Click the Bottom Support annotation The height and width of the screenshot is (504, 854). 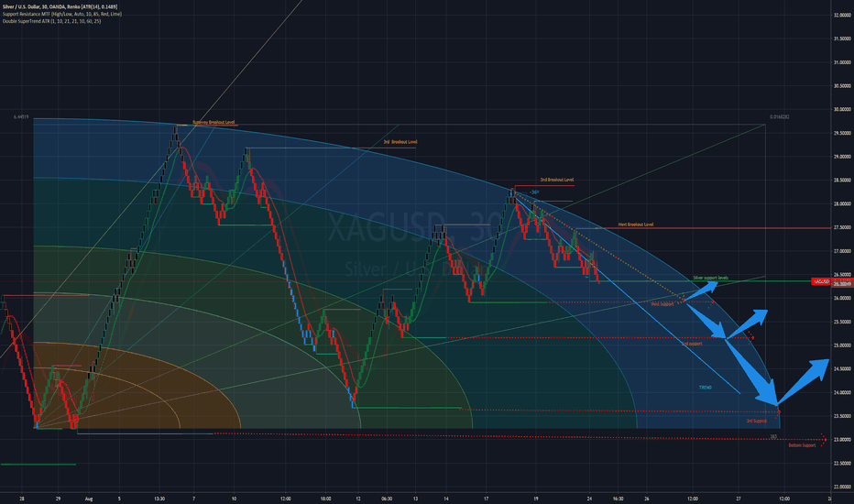pos(803,445)
